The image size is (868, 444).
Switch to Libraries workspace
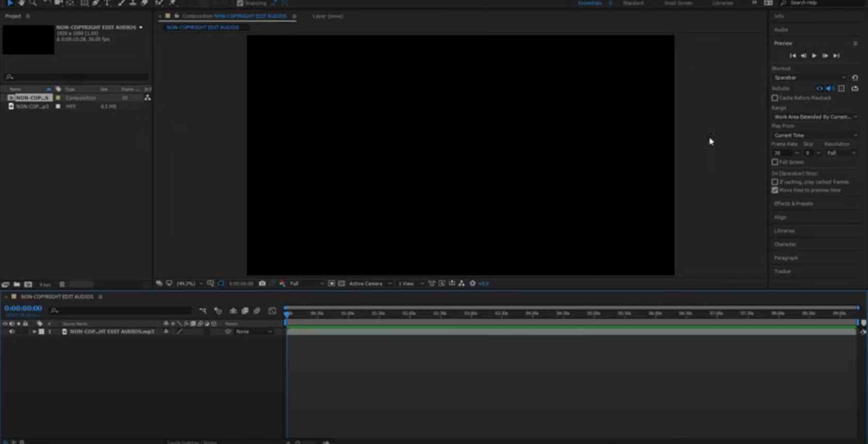point(722,3)
